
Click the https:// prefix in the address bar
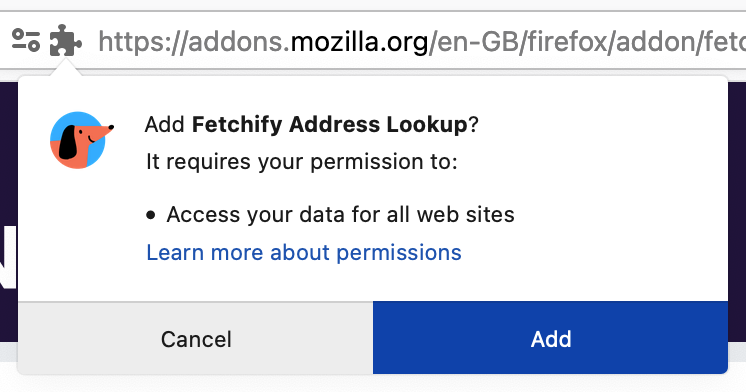[143, 42]
